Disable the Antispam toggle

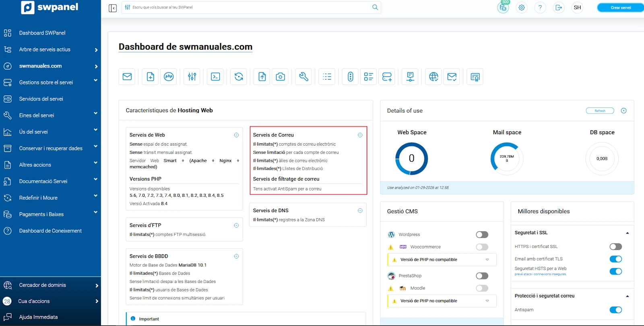coord(615,310)
